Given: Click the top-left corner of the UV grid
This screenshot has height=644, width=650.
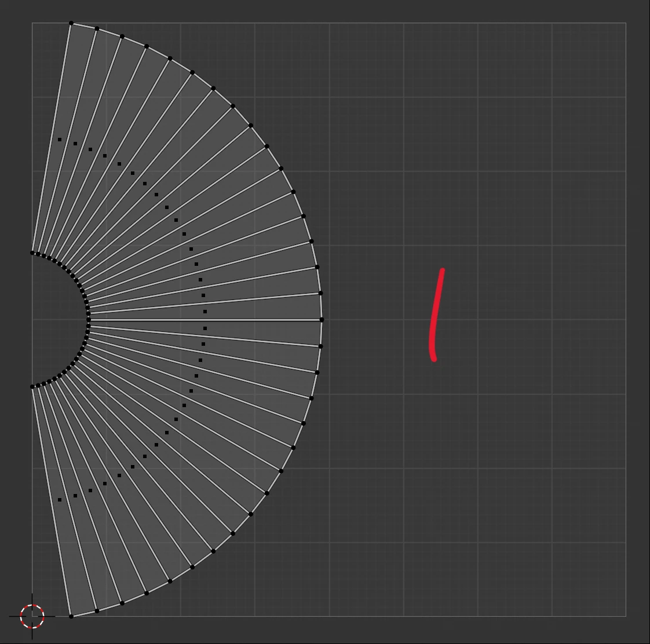Looking at the screenshot, I should tap(32, 23).
